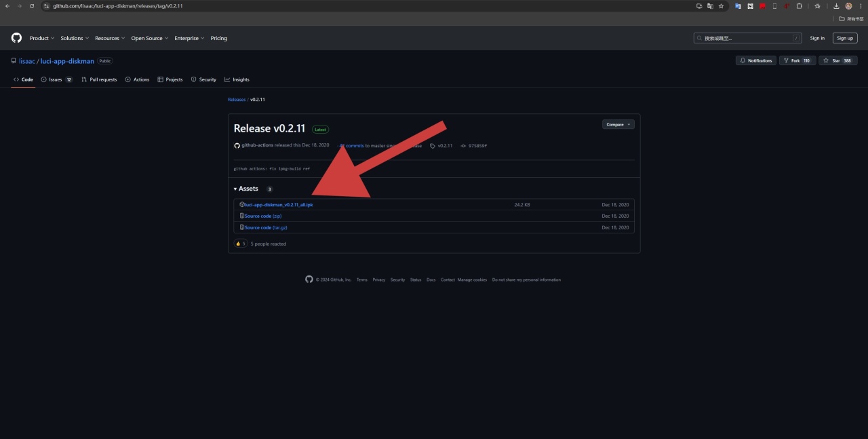Open the browser extensions puzzle icon
This screenshot has height=439, width=868.
click(800, 6)
